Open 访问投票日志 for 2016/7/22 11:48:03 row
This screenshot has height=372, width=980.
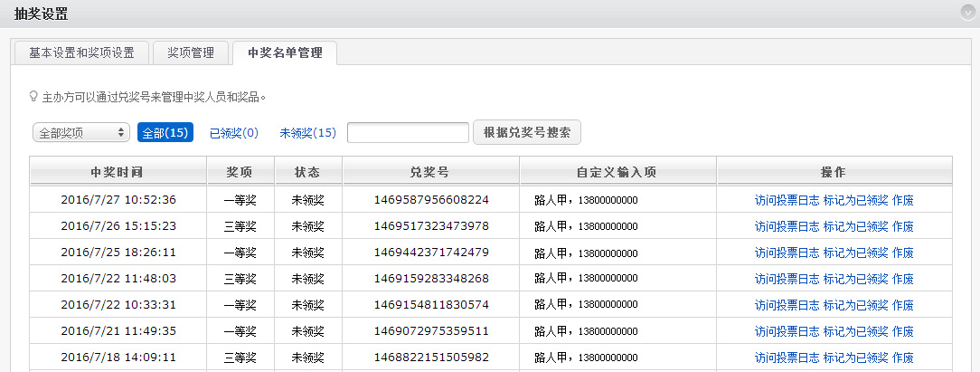(x=787, y=279)
